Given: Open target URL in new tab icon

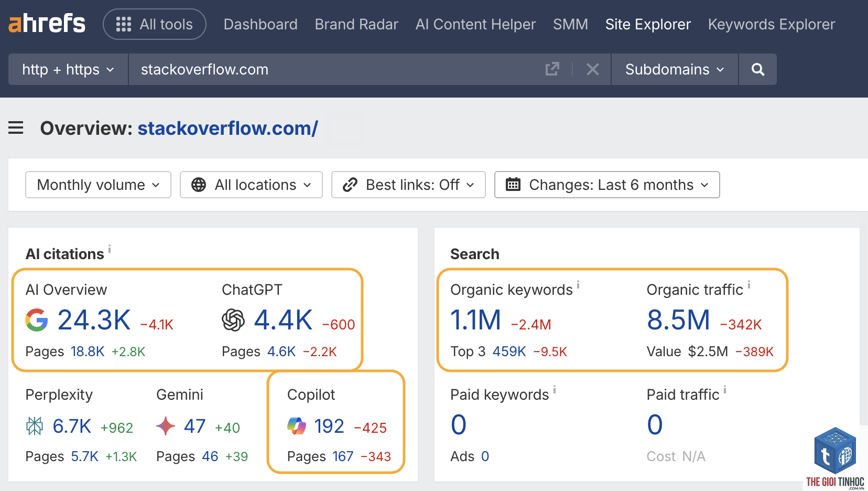Looking at the screenshot, I should [x=552, y=69].
